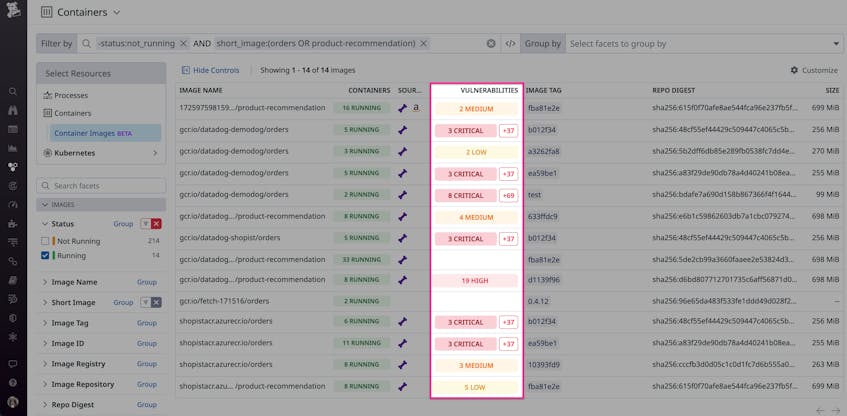Click the 5 LOW vulnerability badge
The width and height of the screenshot is (847, 416).
coord(476,387)
